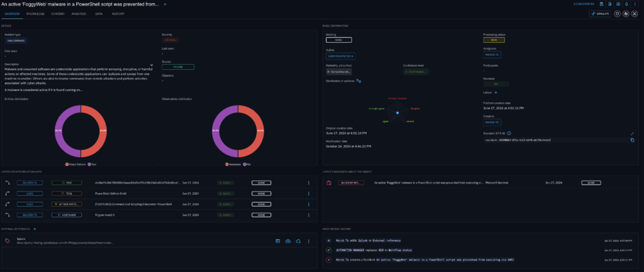Click the distribution of opinions icon

(358, 81)
